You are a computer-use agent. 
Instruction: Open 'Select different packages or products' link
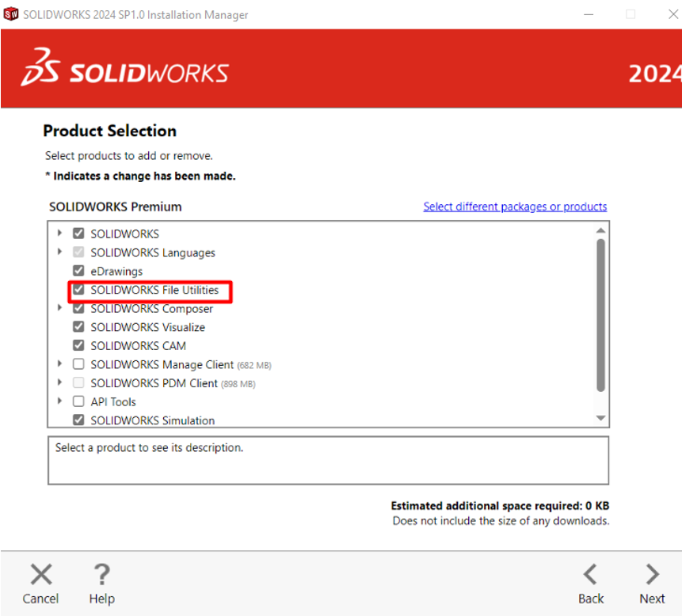point(515,207)
